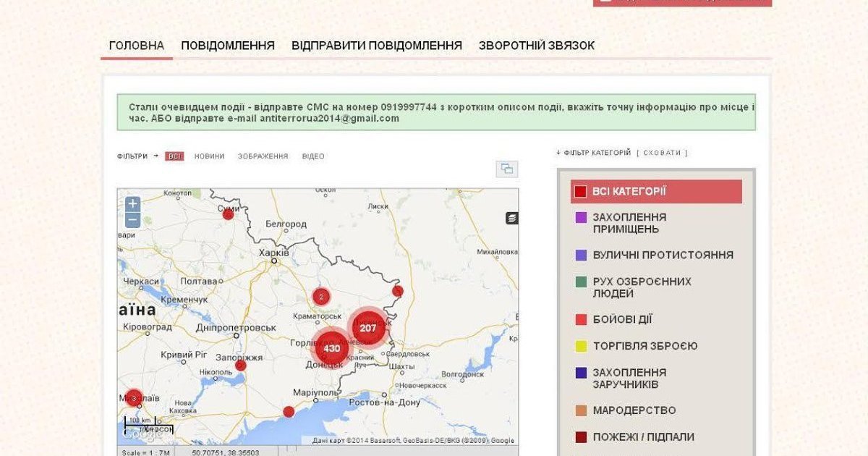868x456 pixels.
Task: Open the ЗВОРОТНІЙ ЗВ'ЯЗОК page
Action: pos(536,46)
